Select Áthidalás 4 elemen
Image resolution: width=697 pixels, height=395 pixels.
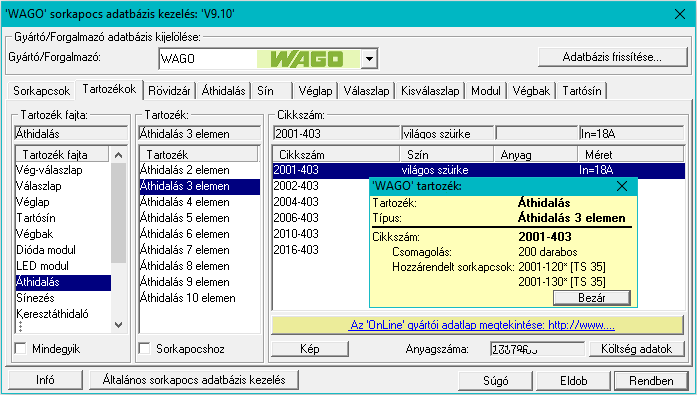tap(200, 202)
